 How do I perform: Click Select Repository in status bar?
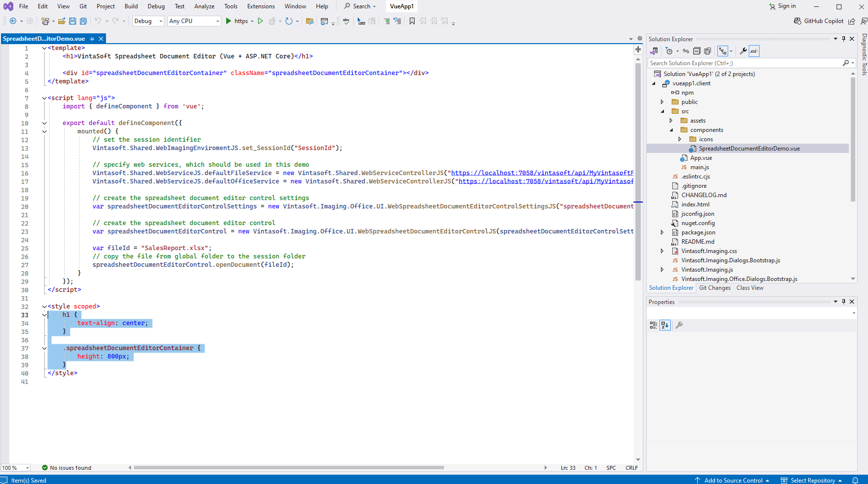pyautogui.click(x=811, y=480)
